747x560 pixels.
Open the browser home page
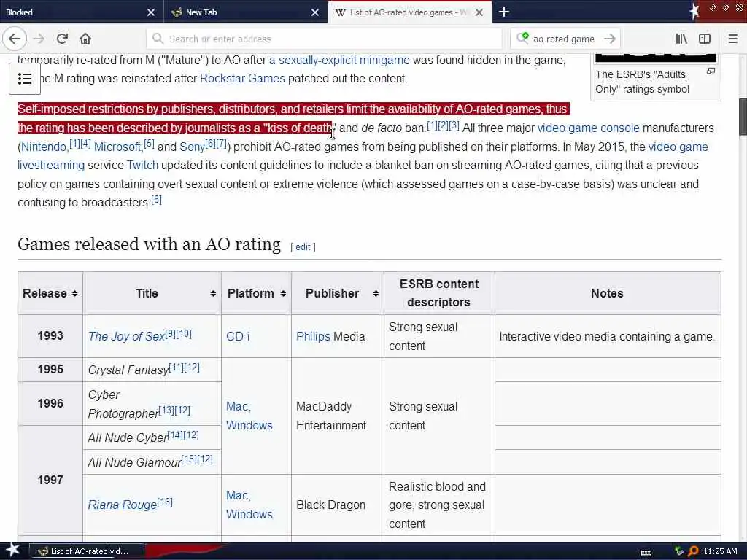click(x=85, y=39)
